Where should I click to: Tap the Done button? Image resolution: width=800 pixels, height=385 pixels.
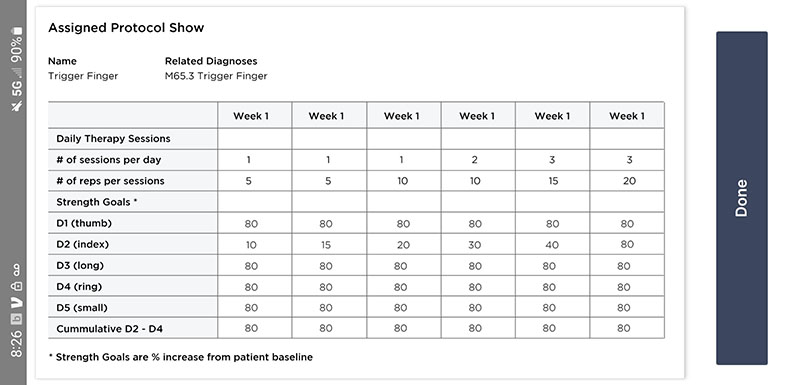pos(741,198)
